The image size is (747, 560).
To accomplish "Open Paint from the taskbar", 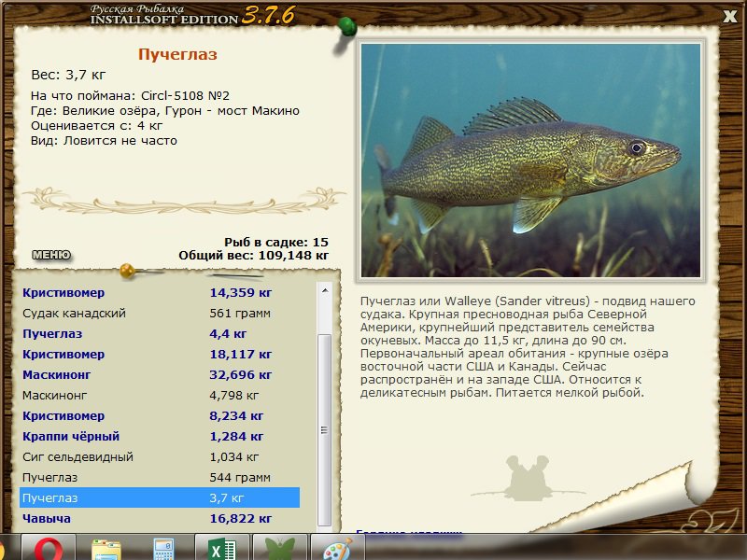I will point(338,547).
